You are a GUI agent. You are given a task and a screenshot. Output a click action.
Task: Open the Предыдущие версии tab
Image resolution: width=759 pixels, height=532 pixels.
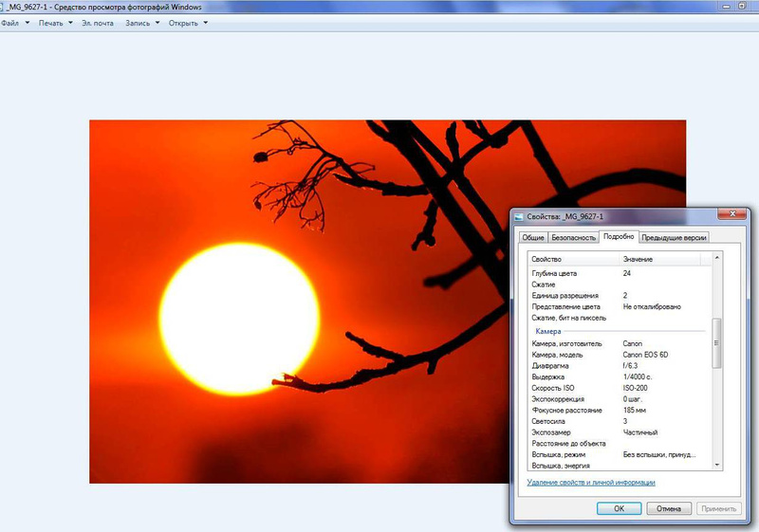point(675,237)
